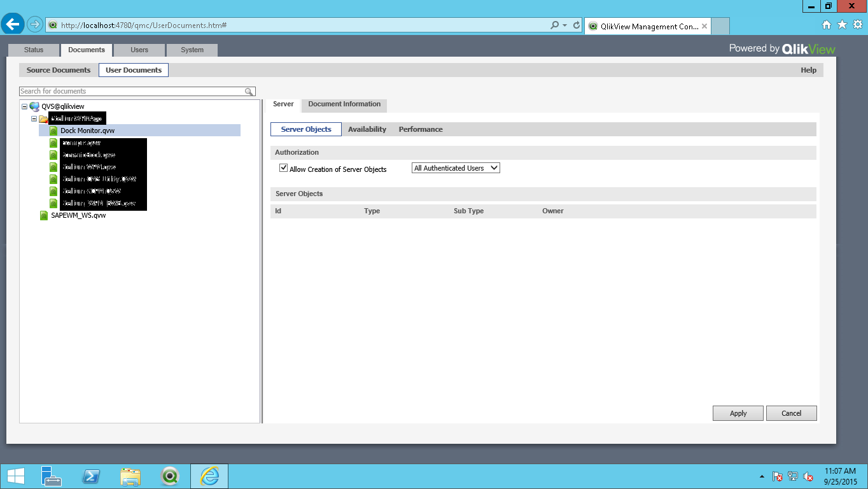The image size is (868, 489).
Task: Click the browser forward arrow button
Action: coord(34,25)
